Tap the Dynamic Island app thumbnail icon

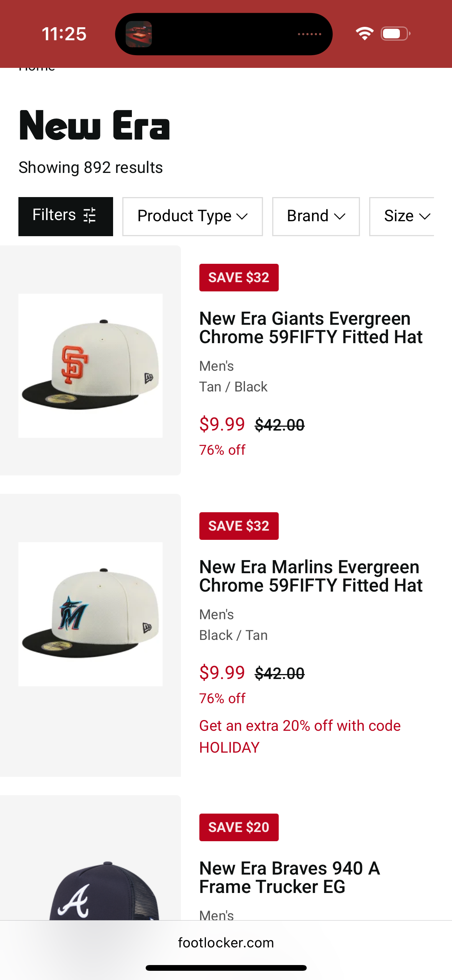pos(139,34)
